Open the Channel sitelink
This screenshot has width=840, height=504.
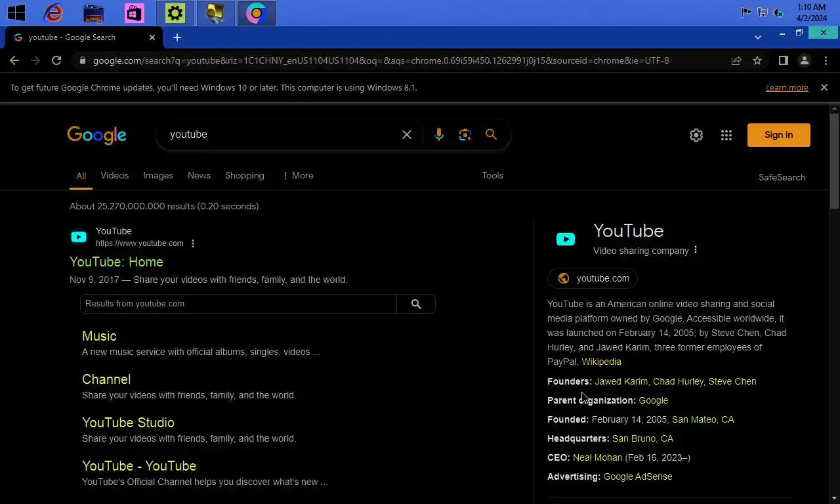point(106,379)
